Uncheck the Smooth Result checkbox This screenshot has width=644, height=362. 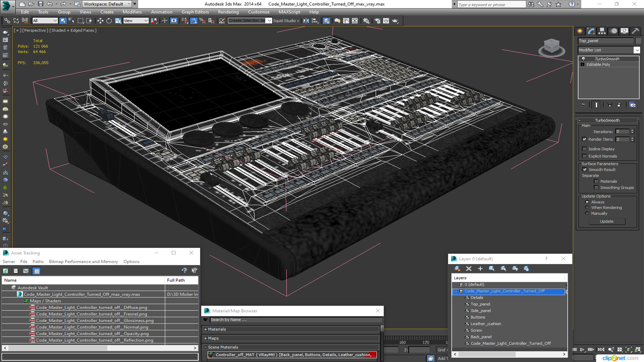tap(585, 170)
